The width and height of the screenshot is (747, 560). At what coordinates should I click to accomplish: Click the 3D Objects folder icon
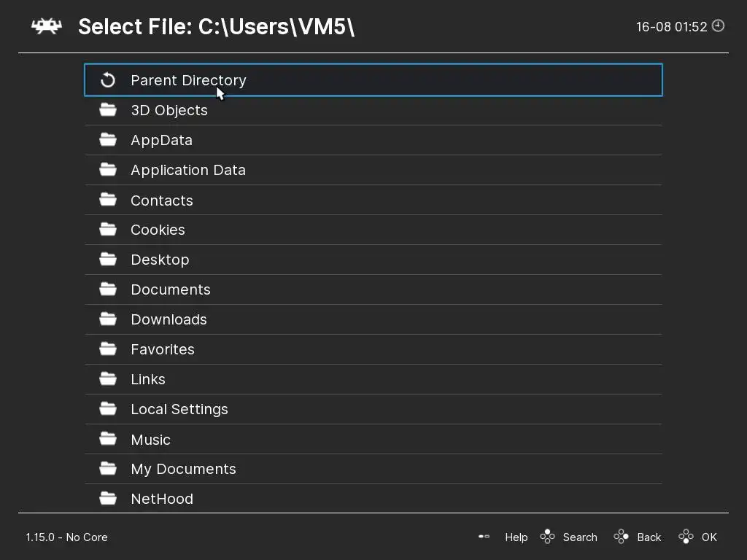pos(108,110)
